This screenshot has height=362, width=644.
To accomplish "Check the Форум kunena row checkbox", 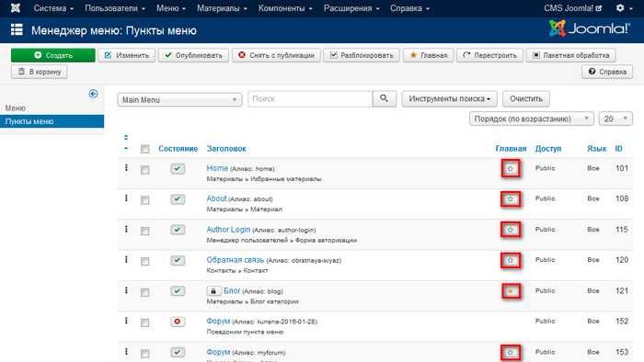I will 145,322.
